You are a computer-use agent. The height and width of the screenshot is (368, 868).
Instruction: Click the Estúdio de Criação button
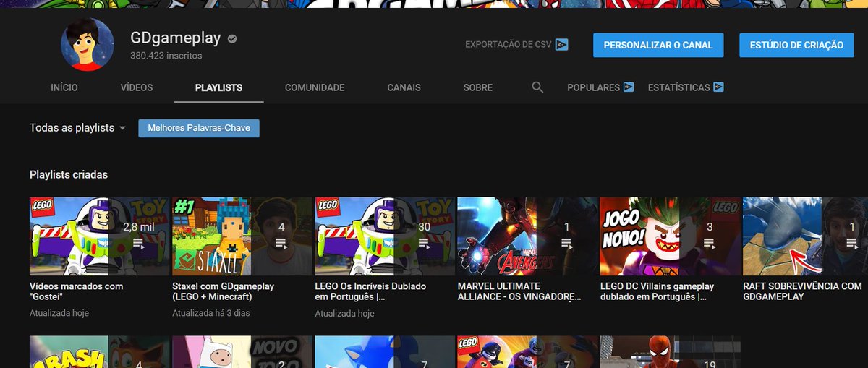coord(796,45)
